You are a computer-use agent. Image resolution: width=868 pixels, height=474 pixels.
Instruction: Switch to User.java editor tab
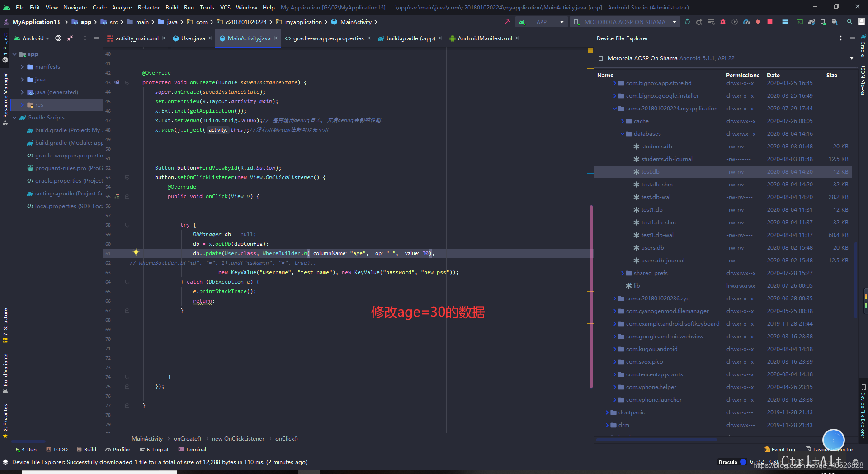[x=193, y=38]
